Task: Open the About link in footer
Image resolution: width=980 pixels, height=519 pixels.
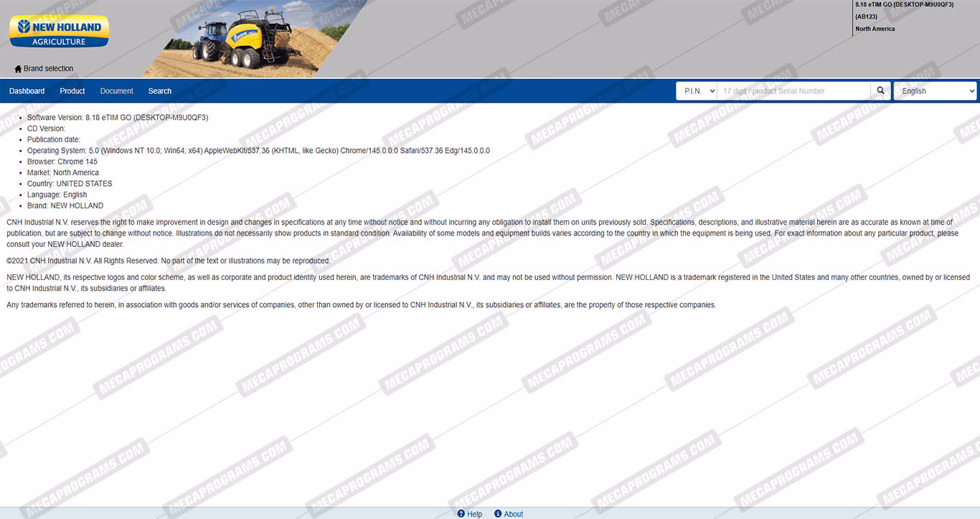Action: coord(514,514)
